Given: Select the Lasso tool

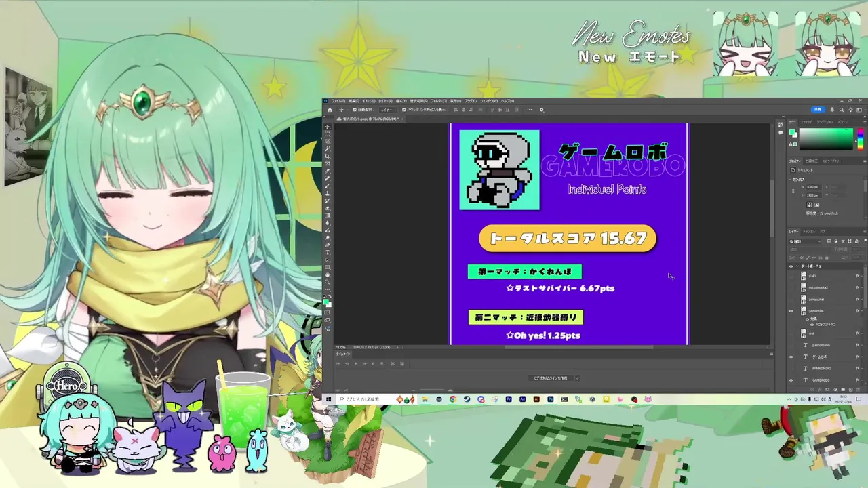Looking at the screenshot, I should tap(329, 141).
